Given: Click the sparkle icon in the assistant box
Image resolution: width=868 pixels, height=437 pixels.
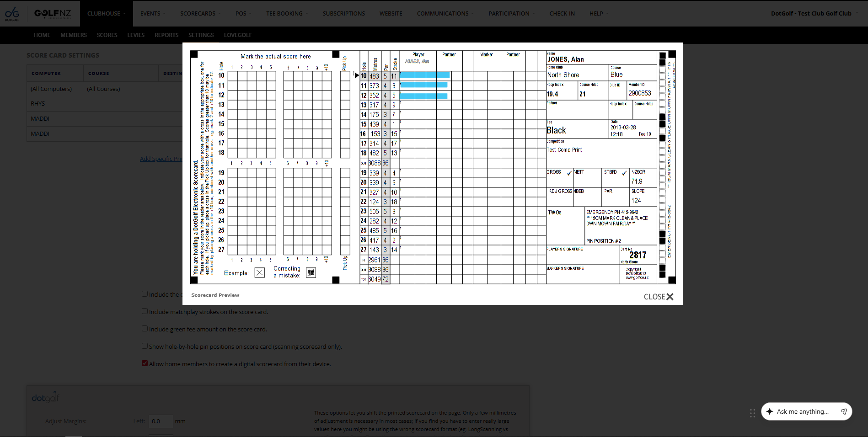Looking at the screenshot, I should (x=769, y=411).
